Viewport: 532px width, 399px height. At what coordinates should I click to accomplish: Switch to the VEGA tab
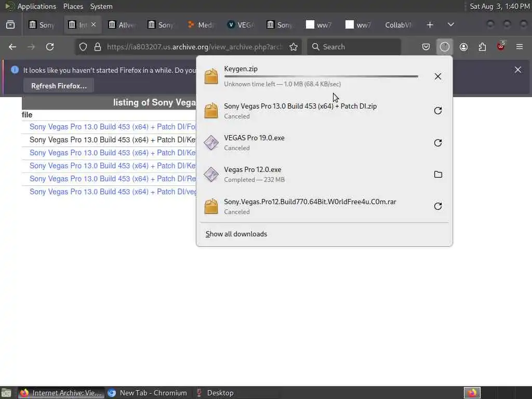[x=241, y=25]
